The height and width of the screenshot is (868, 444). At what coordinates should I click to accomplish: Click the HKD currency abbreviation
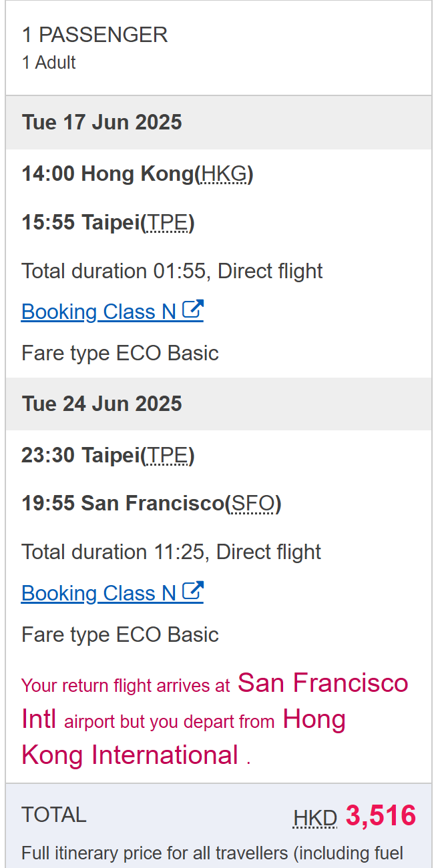click(x=315, y=818)
